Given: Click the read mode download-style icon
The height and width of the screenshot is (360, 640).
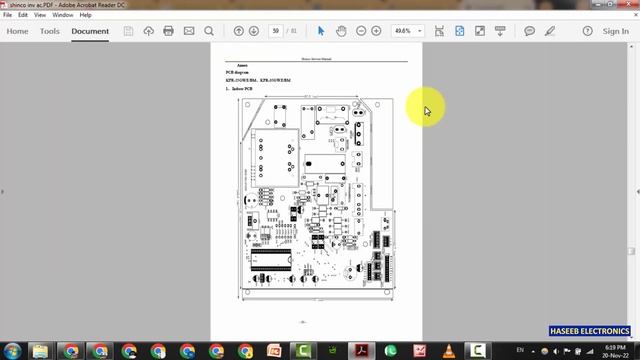Looking at the screenshot, I should [500, 31].
